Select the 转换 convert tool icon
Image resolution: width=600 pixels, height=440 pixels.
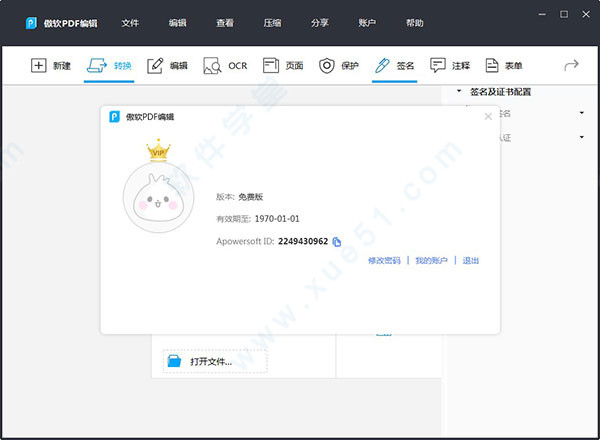coord(97,65)
